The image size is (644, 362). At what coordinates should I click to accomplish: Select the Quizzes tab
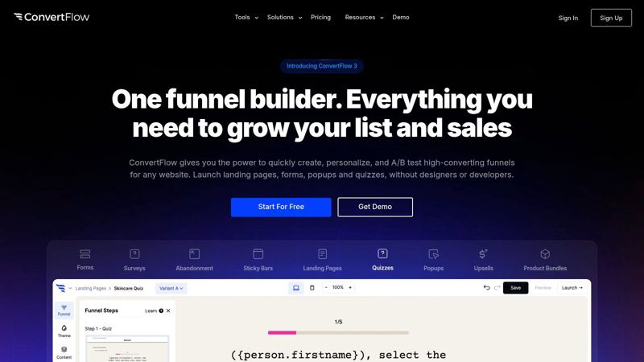pyautogui.click(x=382, y=259)
